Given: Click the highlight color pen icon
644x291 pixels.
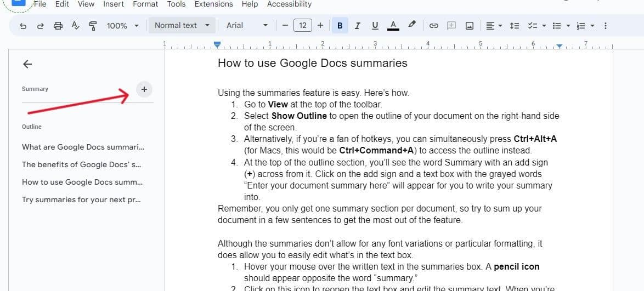Looking at the screenshot, I should pos(412,25).
